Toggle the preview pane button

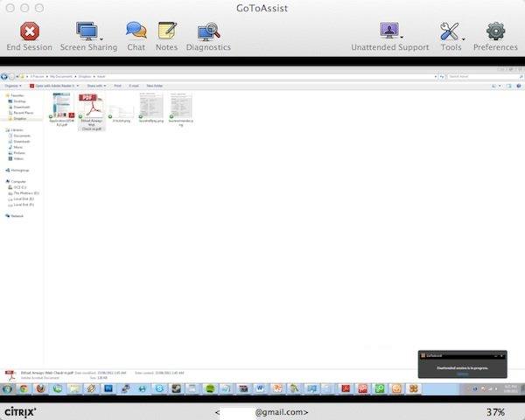pyautogui.click(x=509, y=86)
